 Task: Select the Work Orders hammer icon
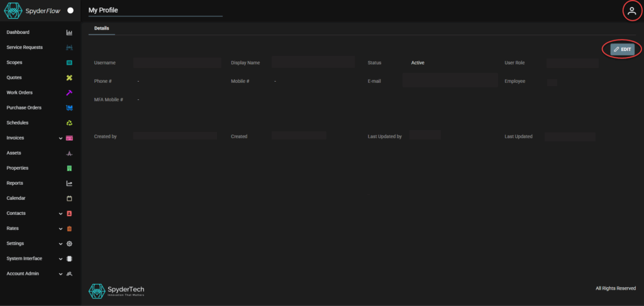pos(69,93)
